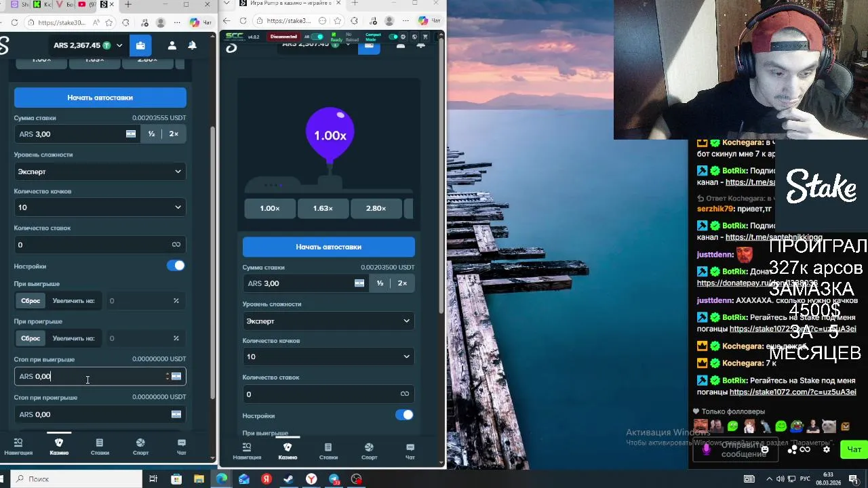Click the extensions icon in the left browser toolbar

(x=125, y=22)
